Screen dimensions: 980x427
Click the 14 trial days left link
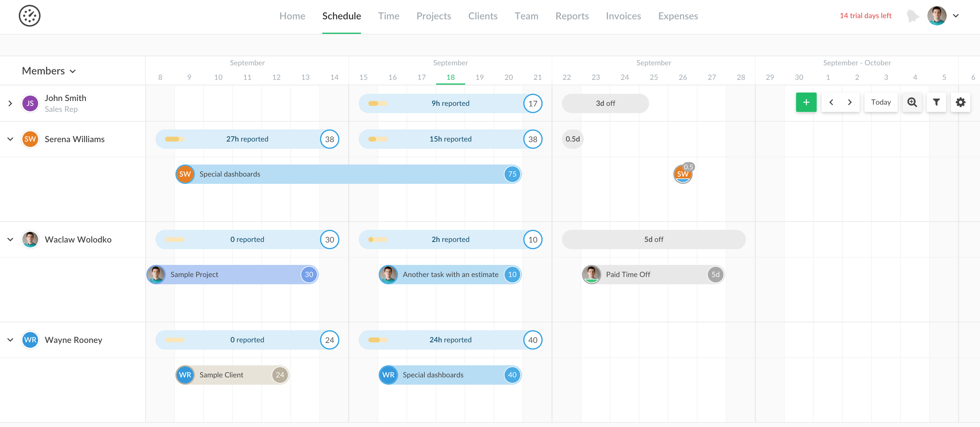tap(865, 16)
